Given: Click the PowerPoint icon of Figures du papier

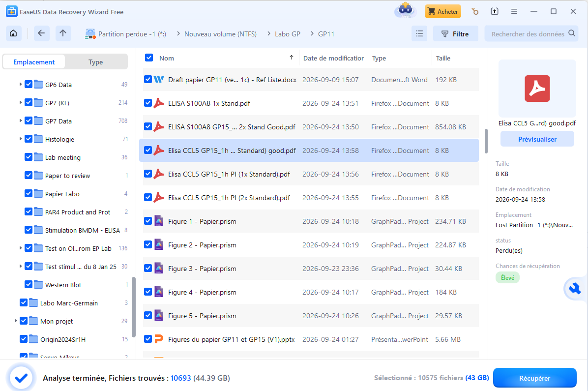Looking at the screenshot, I should 159,339.
